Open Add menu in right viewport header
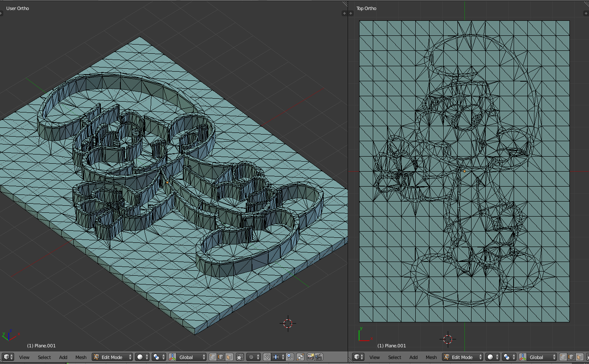 point(414,357)
